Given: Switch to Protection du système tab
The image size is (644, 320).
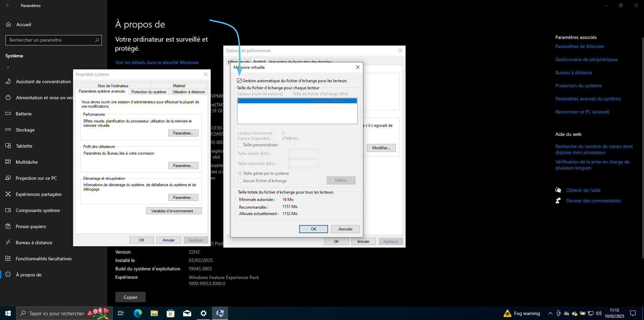Looking at the screenshot, I should (149, 92).
